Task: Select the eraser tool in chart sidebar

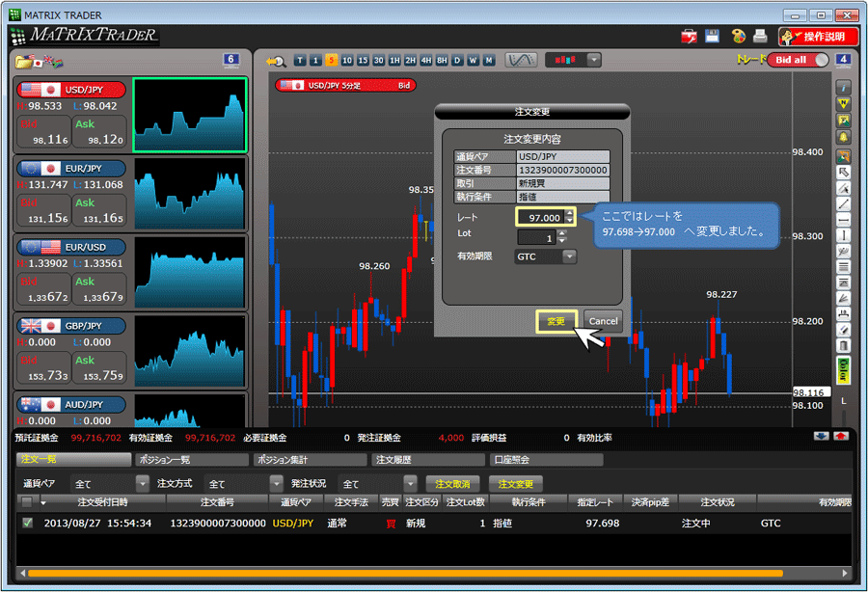Action: 843,331
